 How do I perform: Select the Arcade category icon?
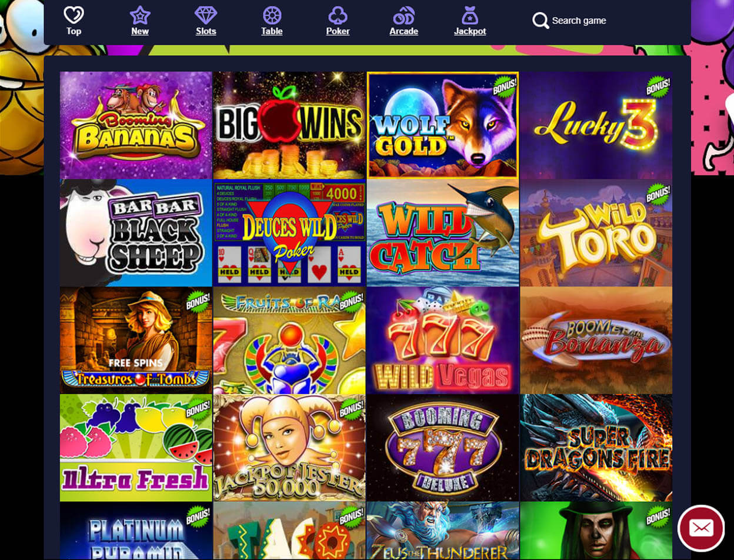coord(404,15)
